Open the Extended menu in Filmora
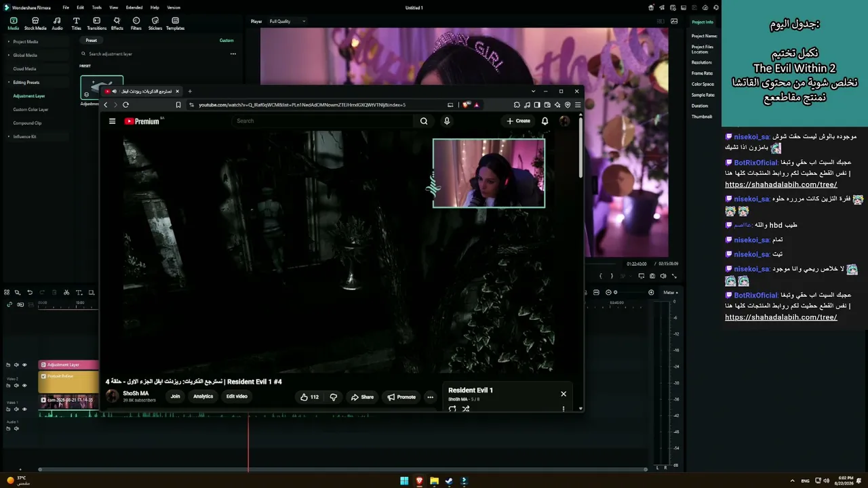This screenshot has height=488, width=868. point(134,7)
